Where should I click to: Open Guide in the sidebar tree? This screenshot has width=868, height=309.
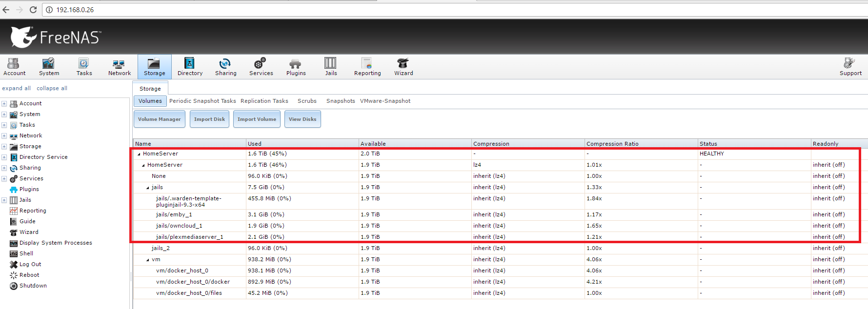(27, 221)
